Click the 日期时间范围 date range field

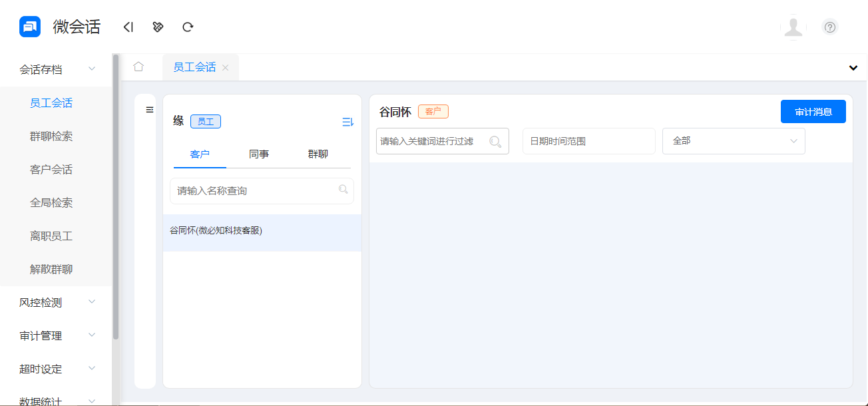[588, 140]
